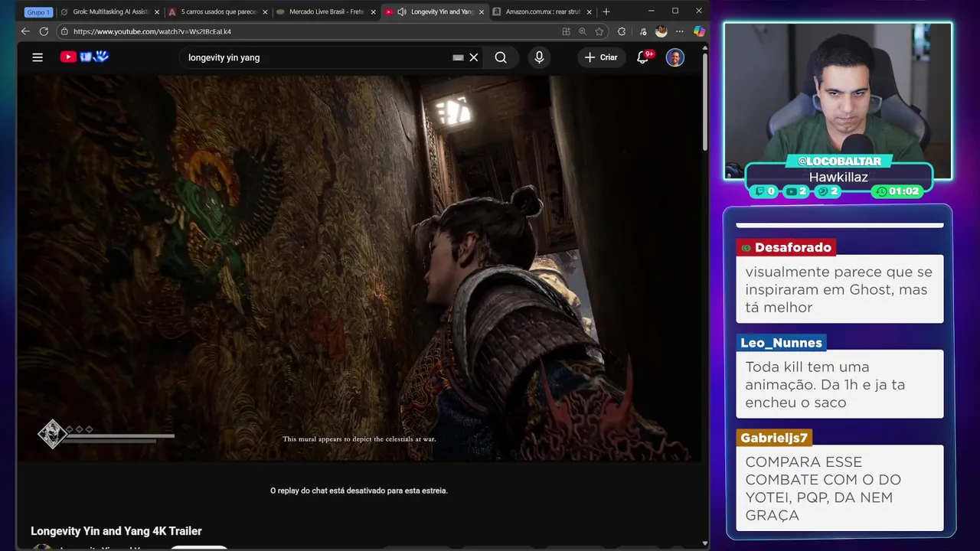Click the Gabrieljs7 chat username
The width and height of the screenshot is (980, 551).
pyautogui.click(x=774, y=438)
